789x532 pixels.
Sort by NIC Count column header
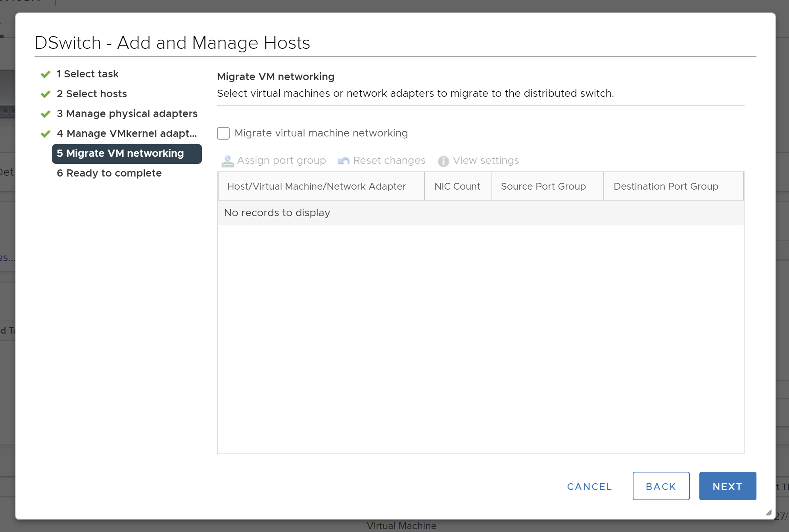coord(457,186)
